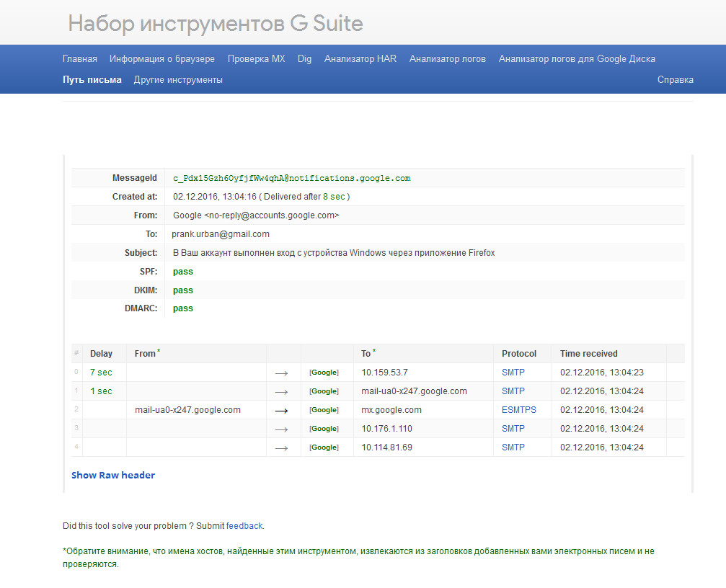Open the Dig tool

[x=304, y=59]
